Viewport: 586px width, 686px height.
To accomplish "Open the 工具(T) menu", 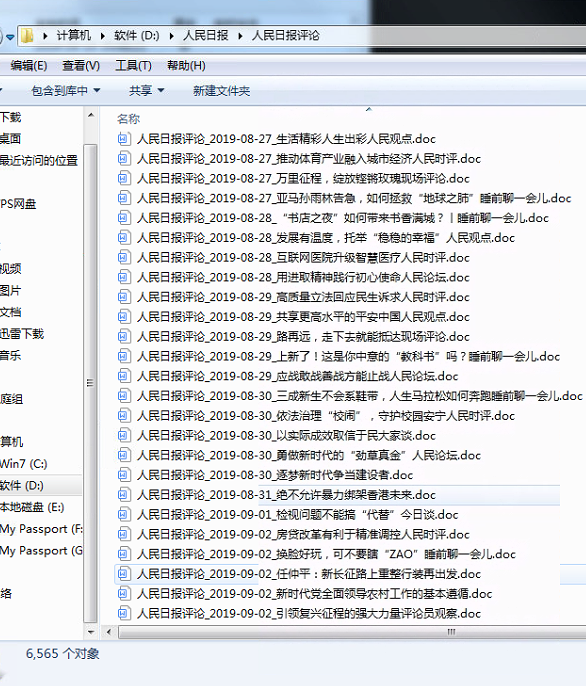I will tap(133, 66).
